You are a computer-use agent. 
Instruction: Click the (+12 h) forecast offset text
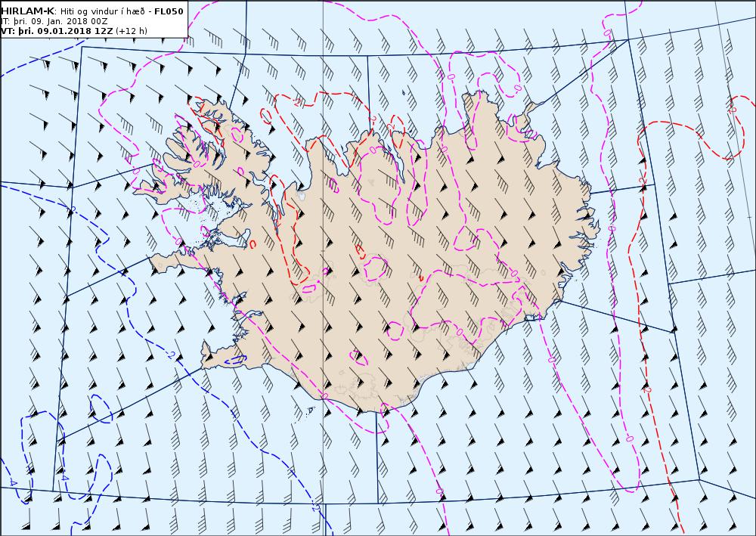pos(132,31)
